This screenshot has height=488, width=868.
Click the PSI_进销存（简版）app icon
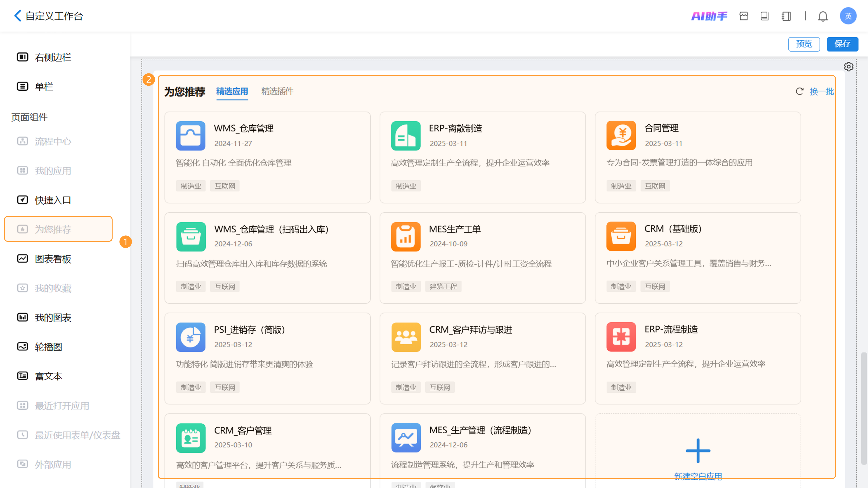pos(191,337)
